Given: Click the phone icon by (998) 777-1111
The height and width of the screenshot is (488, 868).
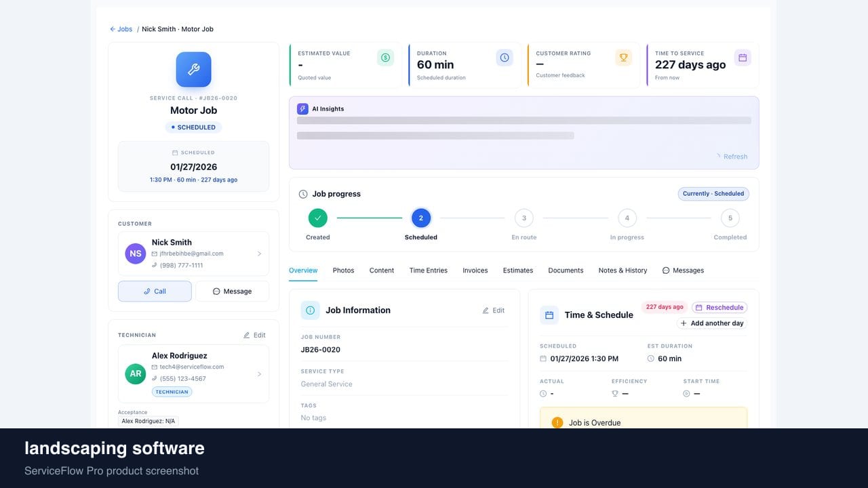Looking at the screenshot, I should (x=155, y=265).
